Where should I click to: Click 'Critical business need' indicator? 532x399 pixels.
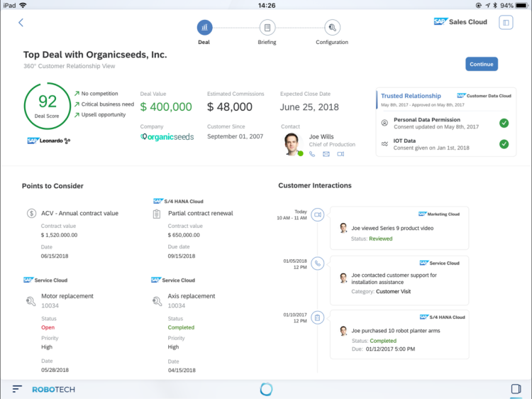click(x=104, y=104)
